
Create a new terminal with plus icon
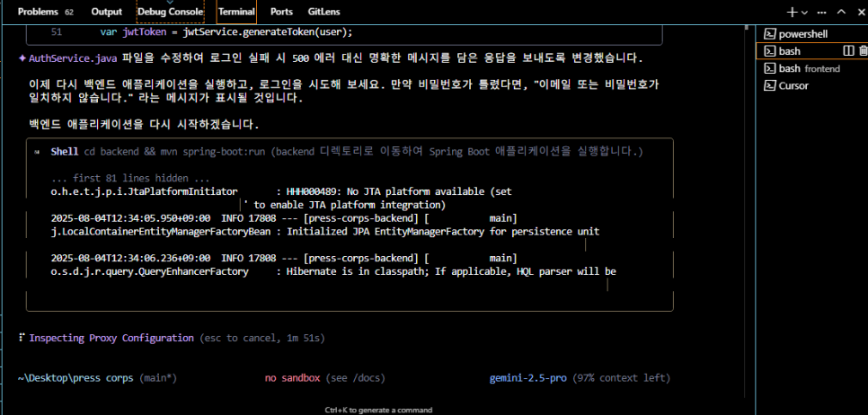793,12
